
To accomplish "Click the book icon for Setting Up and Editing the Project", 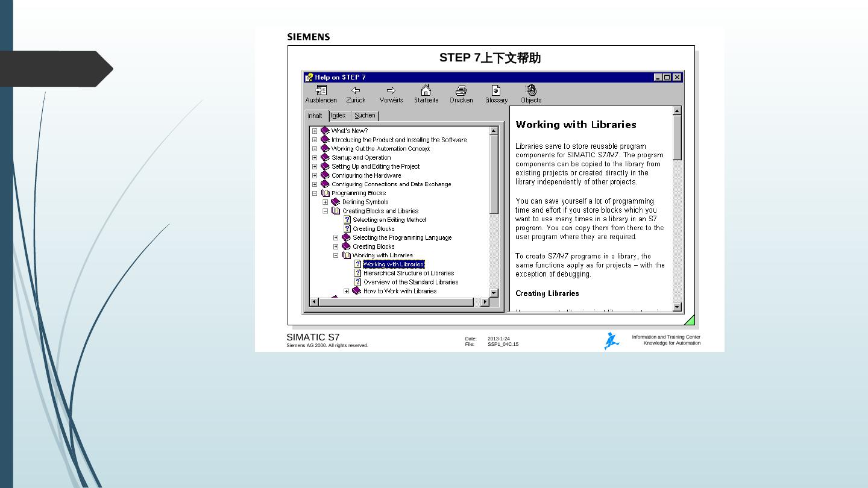I will click(x=325, y=166).
